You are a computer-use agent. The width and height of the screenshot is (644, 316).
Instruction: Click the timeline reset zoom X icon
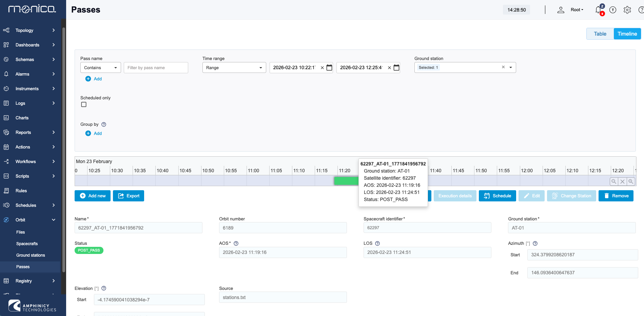622,181
